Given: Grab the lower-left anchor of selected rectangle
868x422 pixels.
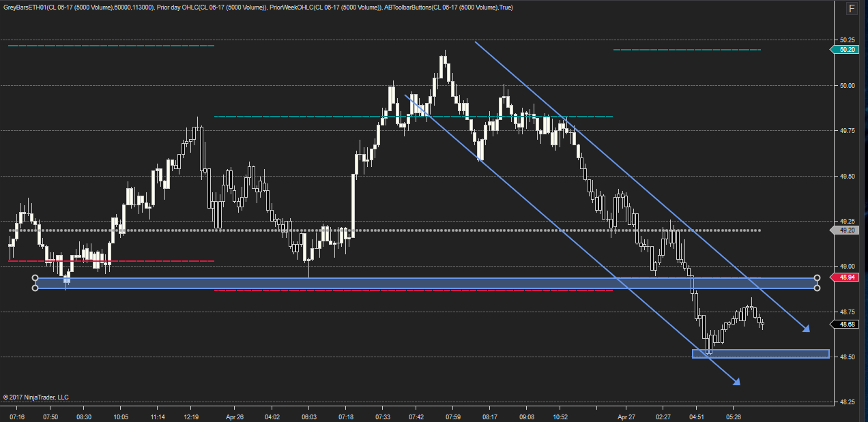Looking at the screenshot, I should click(35, 288).
